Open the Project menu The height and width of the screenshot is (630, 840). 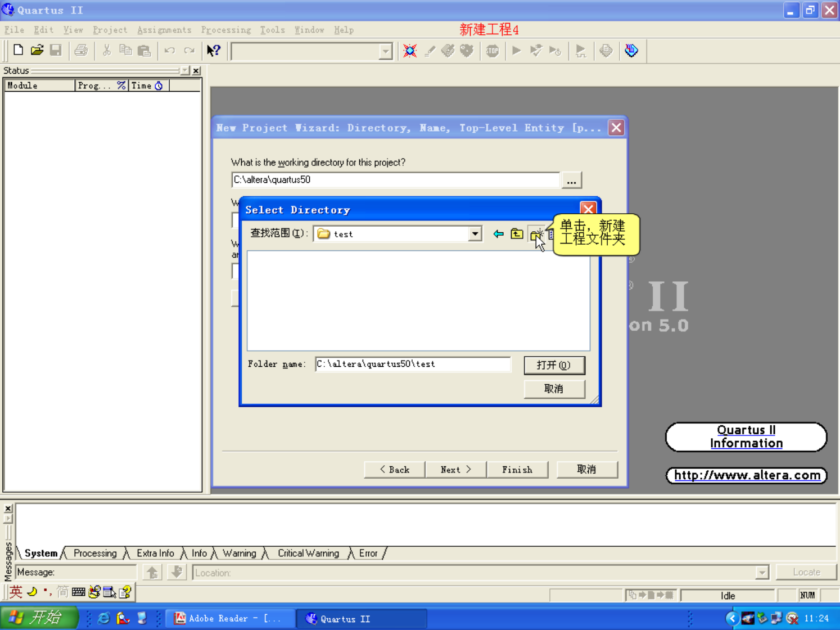[110, 30]
